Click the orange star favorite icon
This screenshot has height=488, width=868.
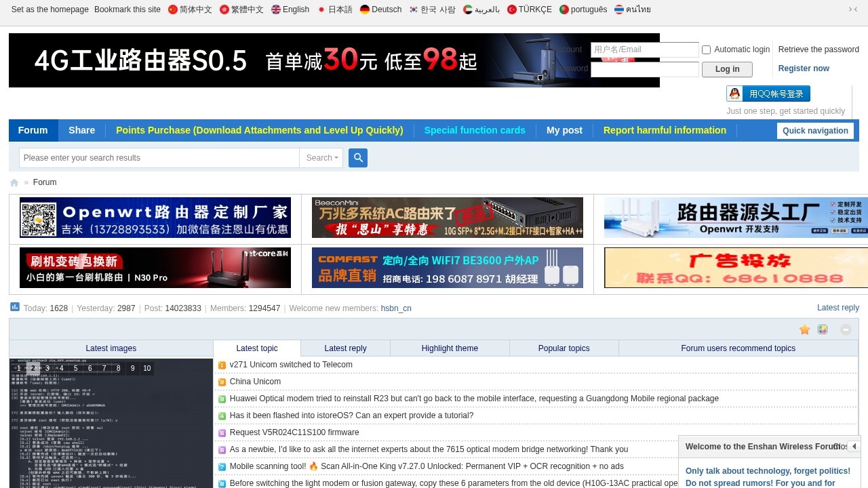805,329
